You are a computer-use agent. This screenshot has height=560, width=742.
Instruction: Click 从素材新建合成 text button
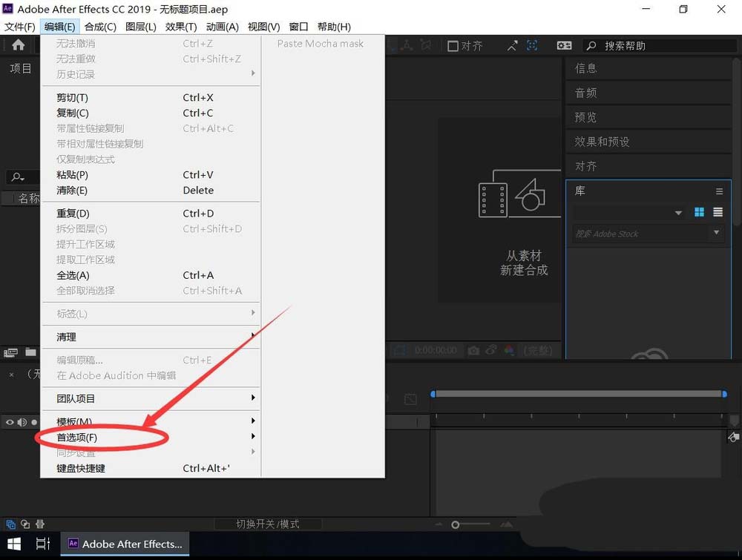coord(524,263)
